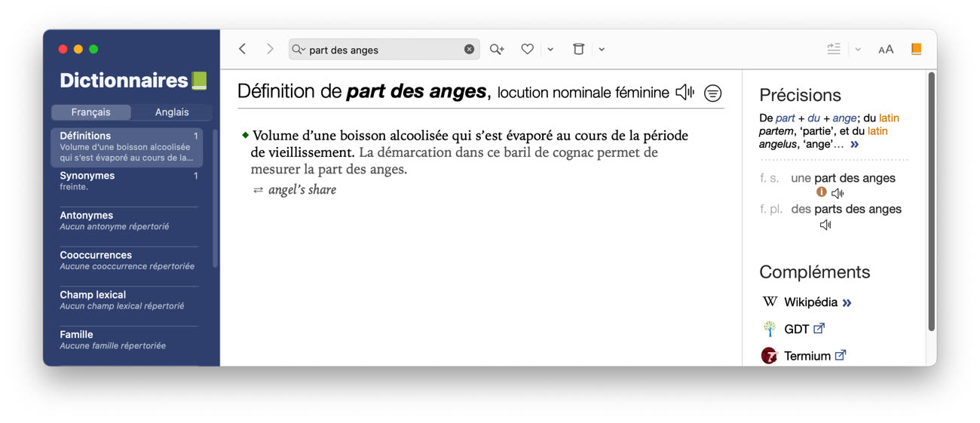Click the orange info icon under singular form

tap(822, 193)
